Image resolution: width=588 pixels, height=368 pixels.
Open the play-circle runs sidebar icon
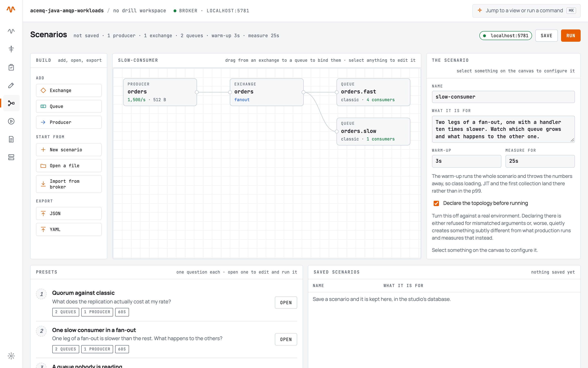(x=11, y=121)
